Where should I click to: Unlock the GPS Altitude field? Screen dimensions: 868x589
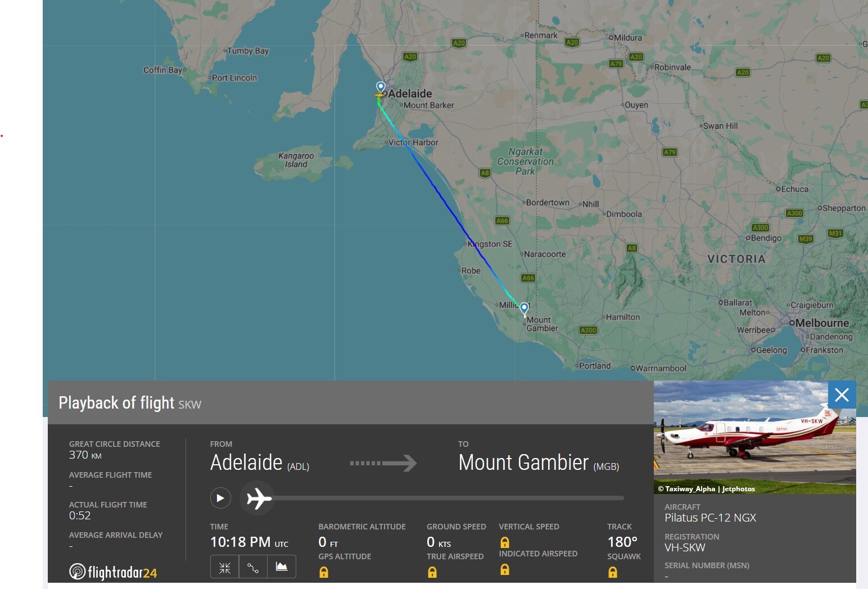[324, 573]
